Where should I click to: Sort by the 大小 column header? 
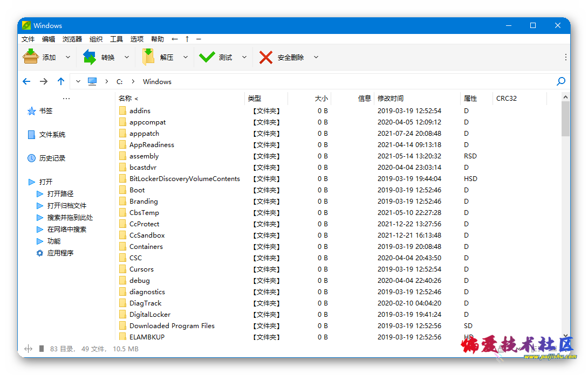(x=310, y=99)
